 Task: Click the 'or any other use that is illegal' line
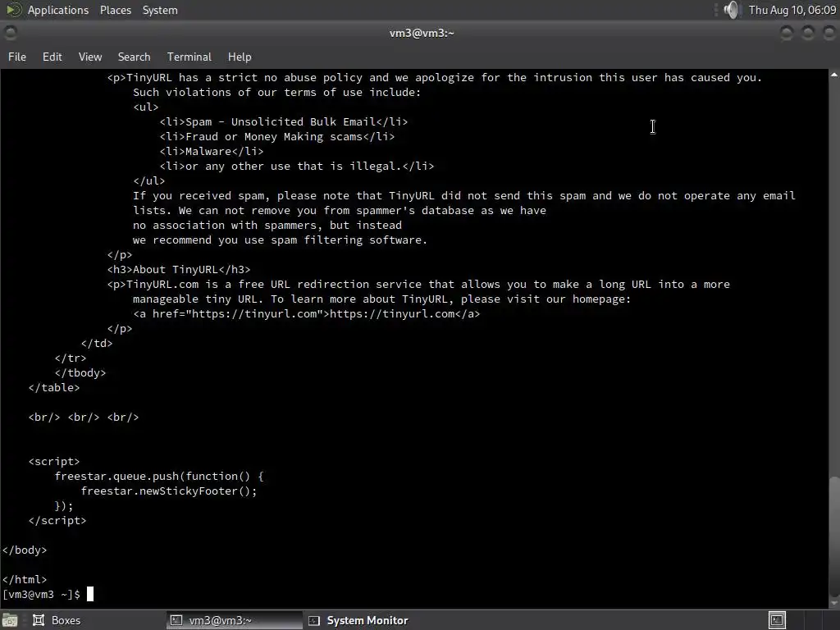click(296, 166)
